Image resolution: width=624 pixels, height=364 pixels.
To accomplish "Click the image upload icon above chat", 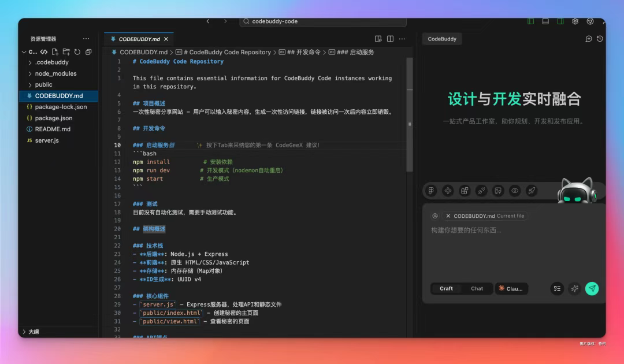I will [498, 191].
